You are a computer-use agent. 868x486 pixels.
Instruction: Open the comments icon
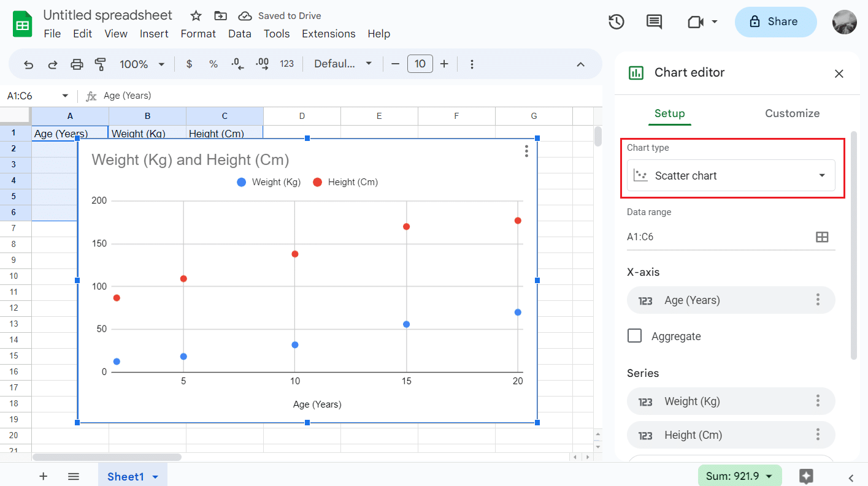click(x=654, y=22)
